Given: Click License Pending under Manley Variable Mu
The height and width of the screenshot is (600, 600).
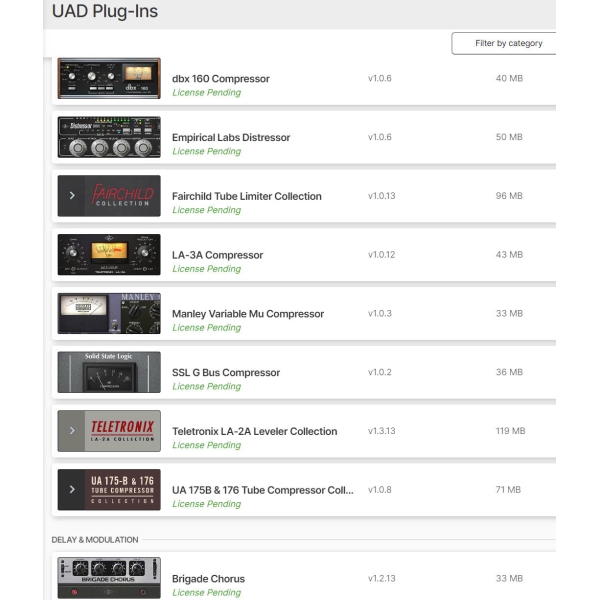Looking at the screenshot, I should [x=207, y=328].
